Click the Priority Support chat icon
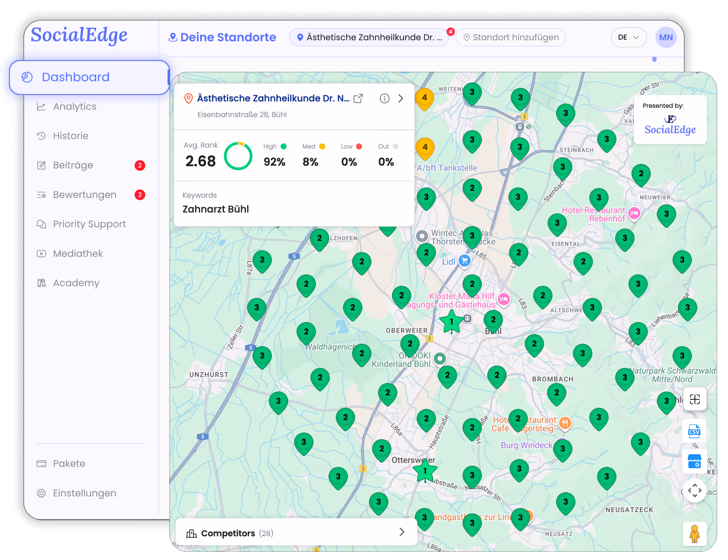Screen dimensions: 728x560 coord(41,224)
